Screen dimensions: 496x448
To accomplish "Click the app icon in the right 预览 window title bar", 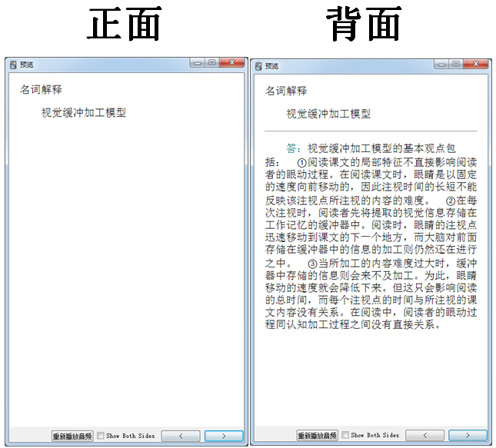I will point(258,66).
